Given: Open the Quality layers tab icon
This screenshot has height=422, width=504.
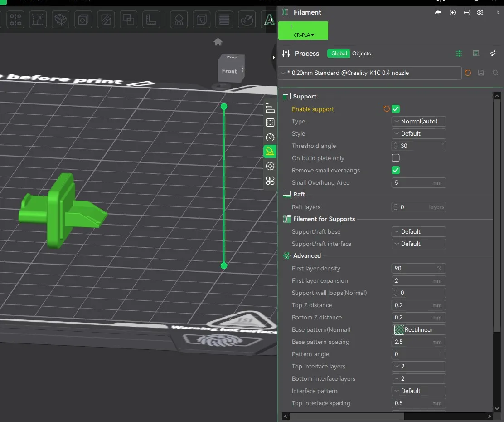Looking at the screenshot, I should [270, 108].
